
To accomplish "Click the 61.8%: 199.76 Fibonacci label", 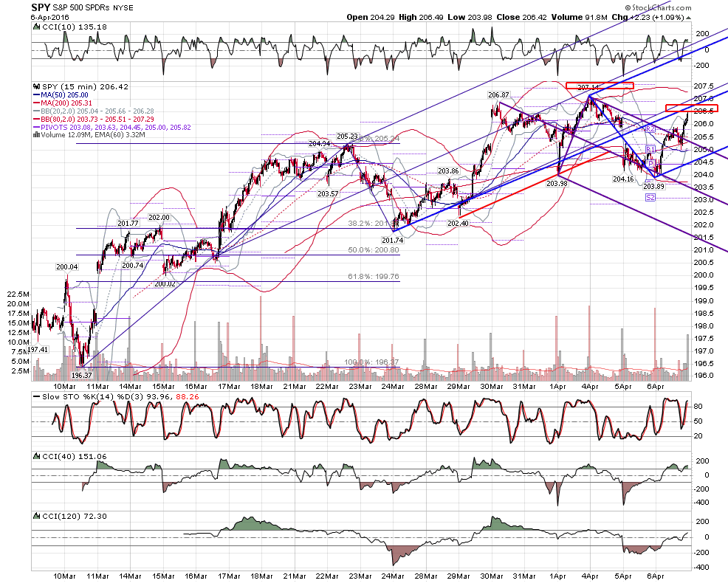I will [x=374, y=277].
